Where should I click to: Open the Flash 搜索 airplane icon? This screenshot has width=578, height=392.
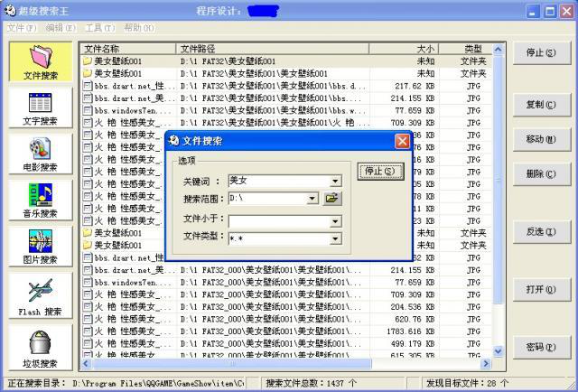click(41, 296)
